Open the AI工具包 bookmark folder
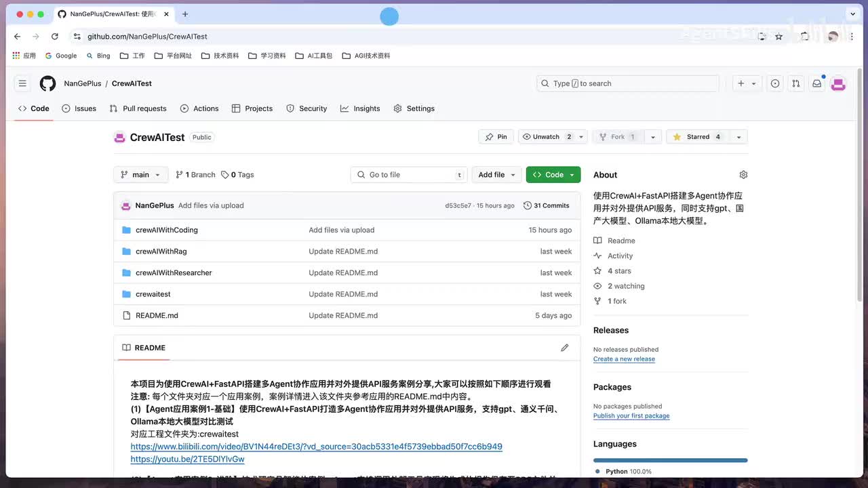868x488 pixels. [x=314, y=56]
